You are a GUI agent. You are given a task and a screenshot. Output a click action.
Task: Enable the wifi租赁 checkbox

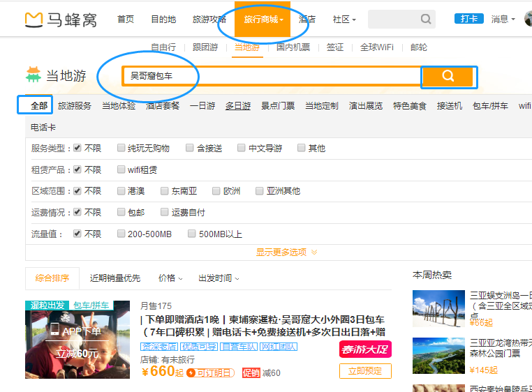tap(122, 169)
